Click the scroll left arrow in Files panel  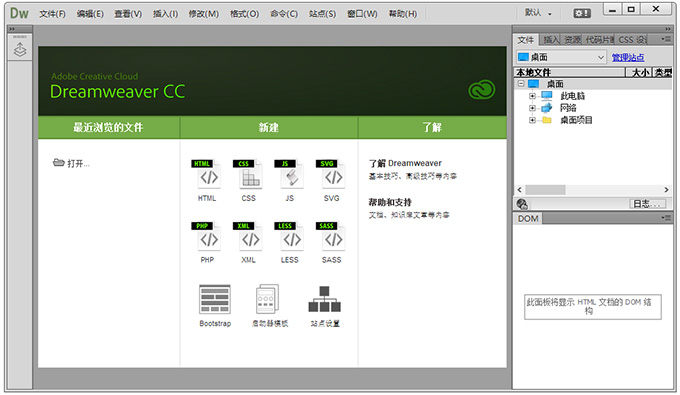pyautogui.click(x=520, y=189)
